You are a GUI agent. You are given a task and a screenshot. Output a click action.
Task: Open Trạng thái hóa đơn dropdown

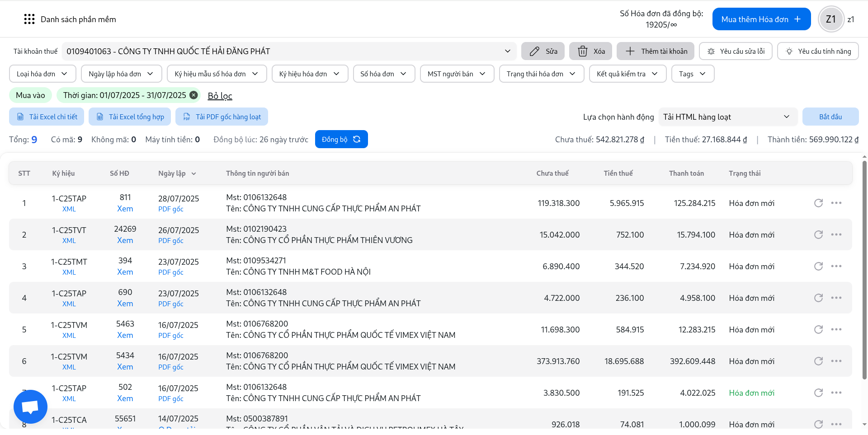[x=541, y=74]
